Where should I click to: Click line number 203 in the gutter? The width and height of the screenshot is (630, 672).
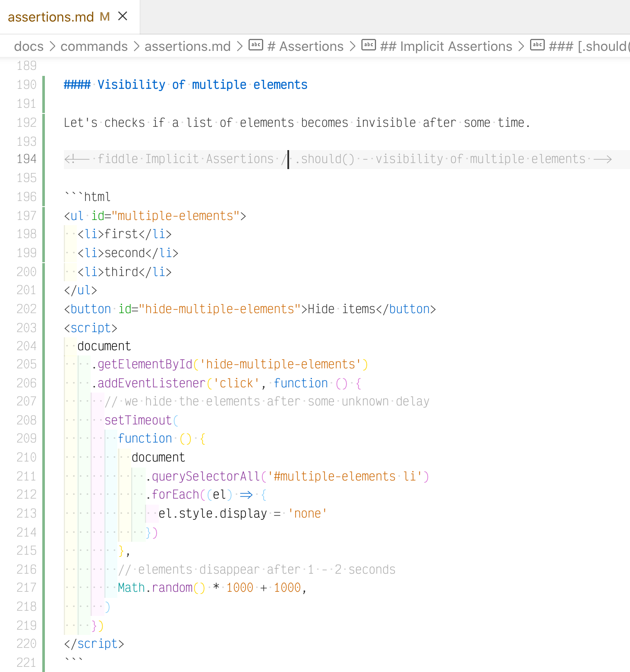point(27,328)
